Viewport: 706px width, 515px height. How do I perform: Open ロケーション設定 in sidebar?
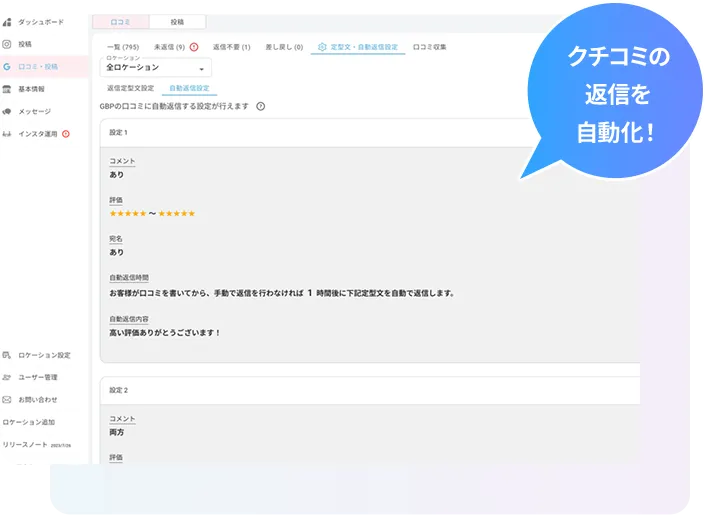[44, 355]
